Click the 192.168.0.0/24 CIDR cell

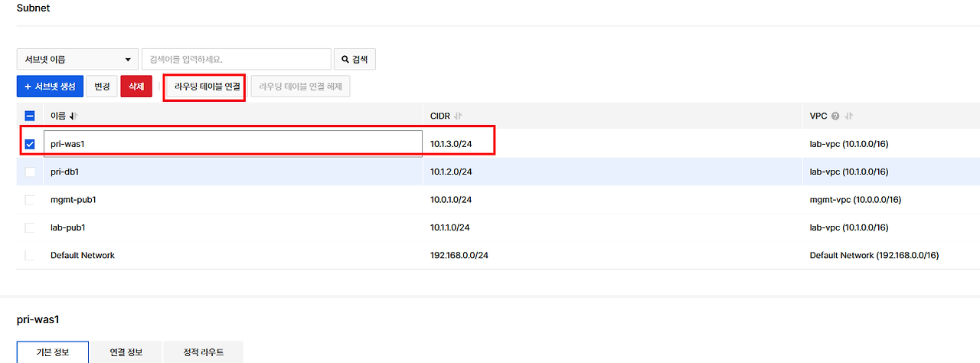(x=459, y=255)
